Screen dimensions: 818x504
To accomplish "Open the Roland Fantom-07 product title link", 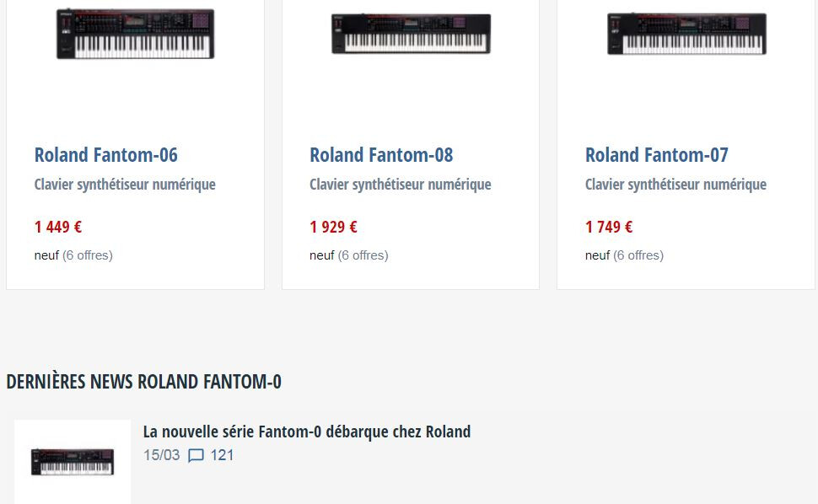I will click(656, 155).
